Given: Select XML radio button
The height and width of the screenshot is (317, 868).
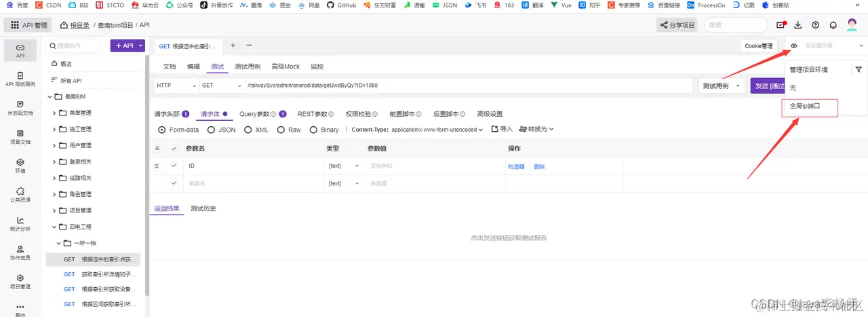Looking at the screenshot, I should tap(248, 130).
